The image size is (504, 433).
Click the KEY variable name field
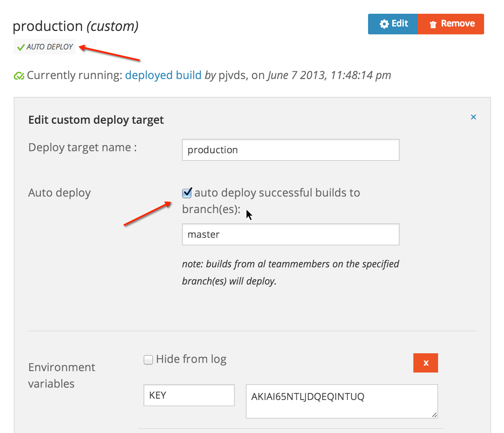[189, 395]
